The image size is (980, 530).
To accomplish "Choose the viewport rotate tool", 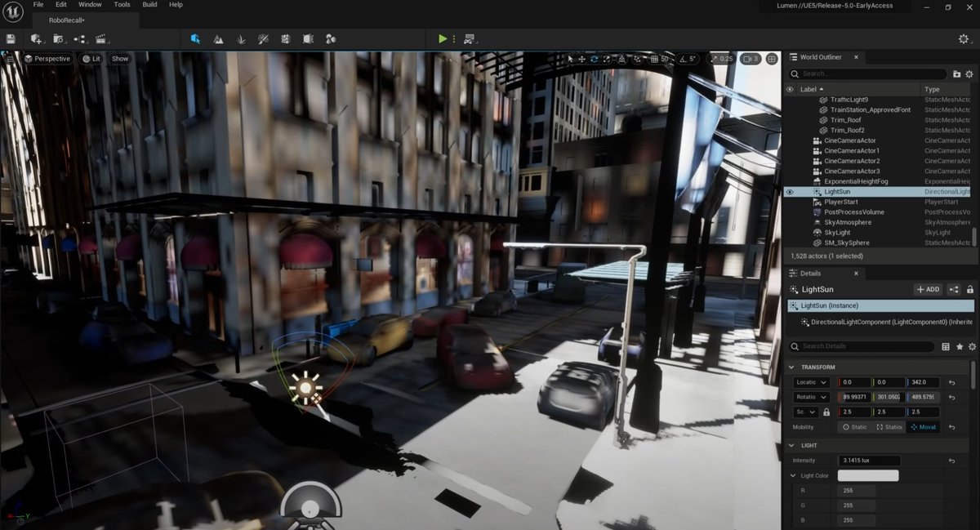I will coord(594,59).
